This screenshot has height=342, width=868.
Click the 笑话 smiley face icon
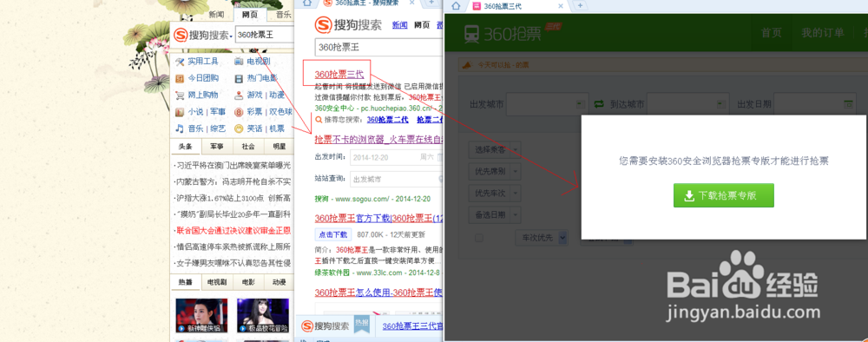(239, 128)
